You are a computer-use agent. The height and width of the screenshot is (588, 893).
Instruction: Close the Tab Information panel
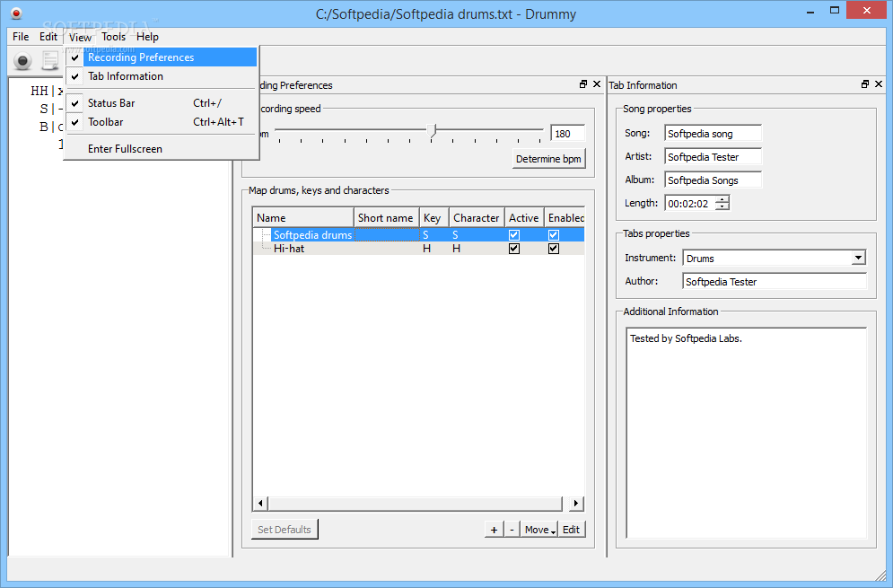pos(879,83)
